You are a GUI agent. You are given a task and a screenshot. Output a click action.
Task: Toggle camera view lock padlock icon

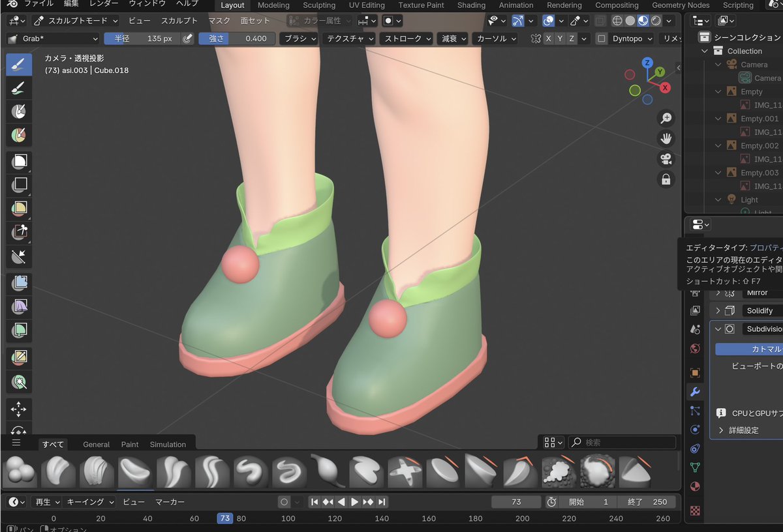tap(666, 179)
